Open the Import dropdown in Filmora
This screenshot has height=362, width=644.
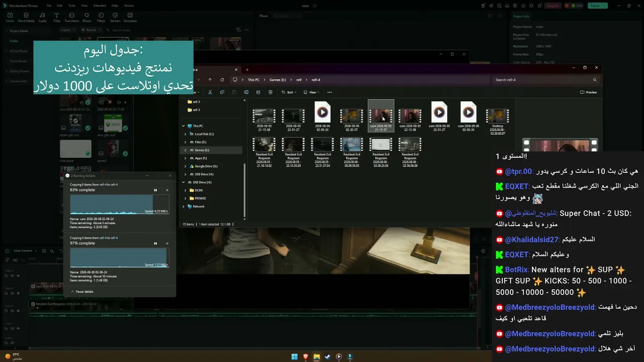pos(67,30)
